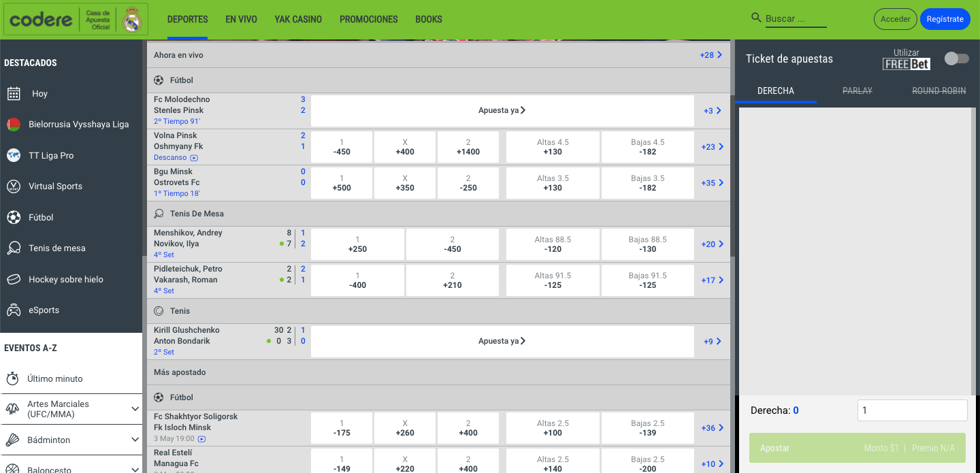Bet on Menshikov, Andrey at +250
This screenshot has height=473, width=980.
pos(357,244)
